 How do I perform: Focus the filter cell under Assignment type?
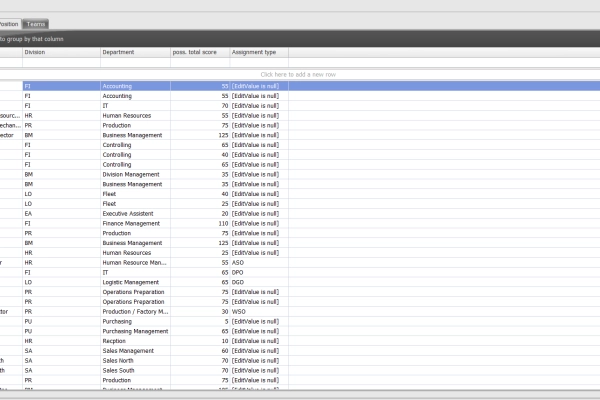click(259, 62)
